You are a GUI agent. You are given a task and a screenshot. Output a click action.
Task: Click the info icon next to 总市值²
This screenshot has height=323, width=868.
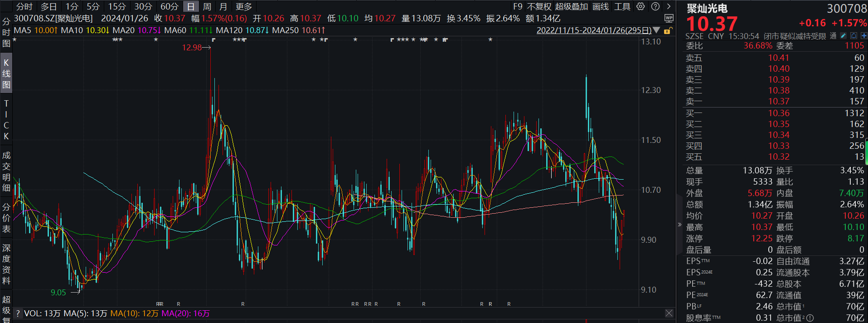(810, 318)
